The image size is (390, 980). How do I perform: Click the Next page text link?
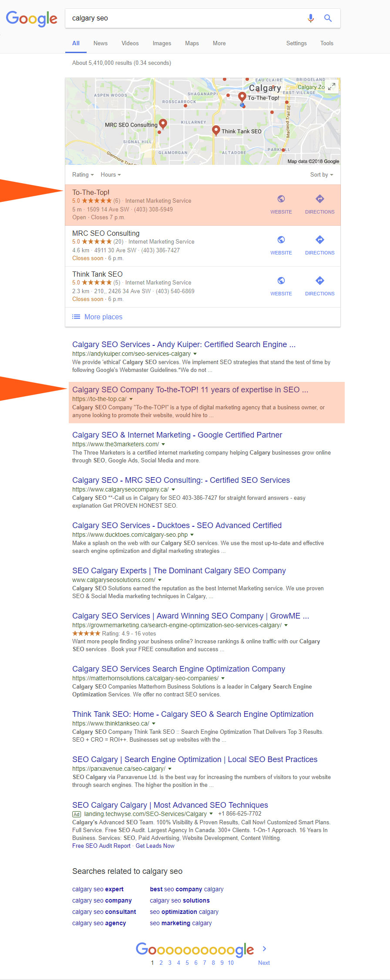pyautogui.click(x=264, y=963)
